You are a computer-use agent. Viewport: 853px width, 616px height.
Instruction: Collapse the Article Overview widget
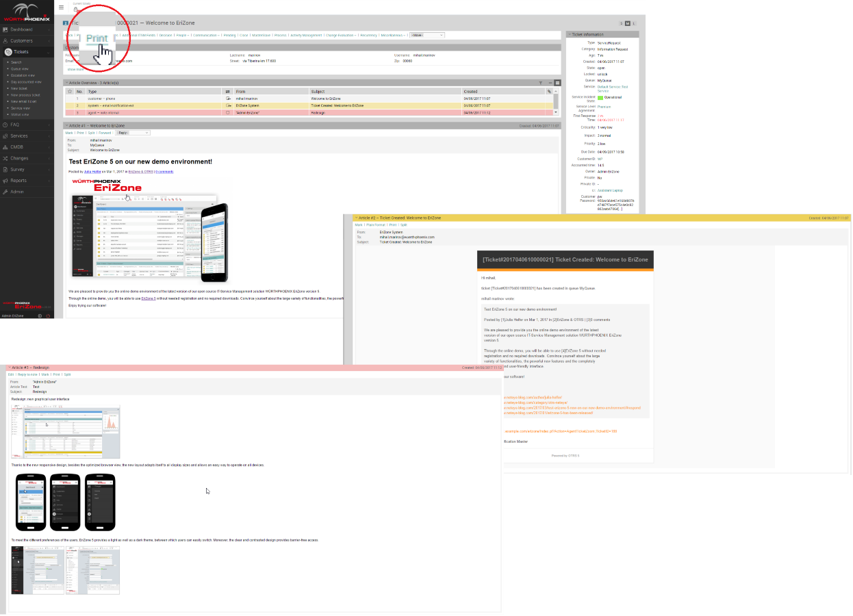click(66, 82)
